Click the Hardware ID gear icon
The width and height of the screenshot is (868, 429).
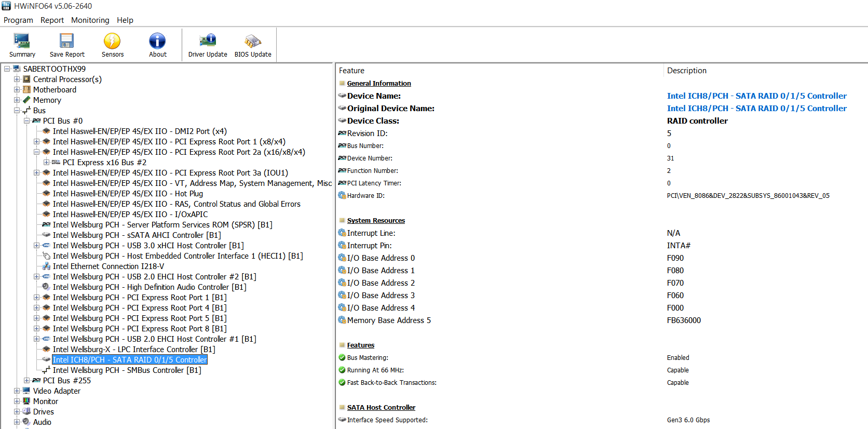(342, 196)
